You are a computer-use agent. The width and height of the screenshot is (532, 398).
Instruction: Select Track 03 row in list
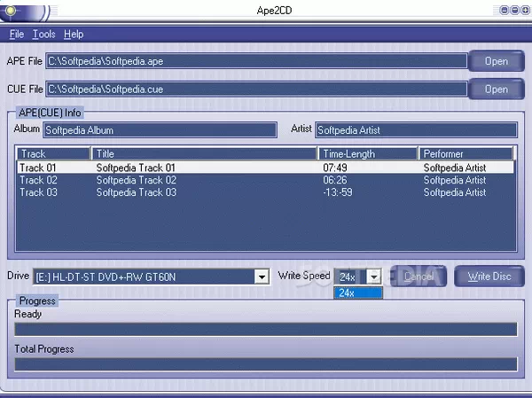pyautogui.click(x=264, y=192)
